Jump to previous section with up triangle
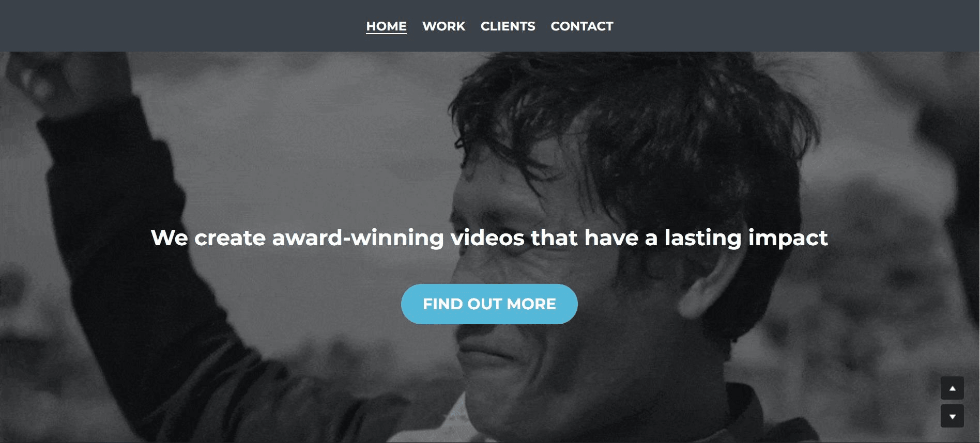Screen dimensions: 980x443 pos(952,388)
